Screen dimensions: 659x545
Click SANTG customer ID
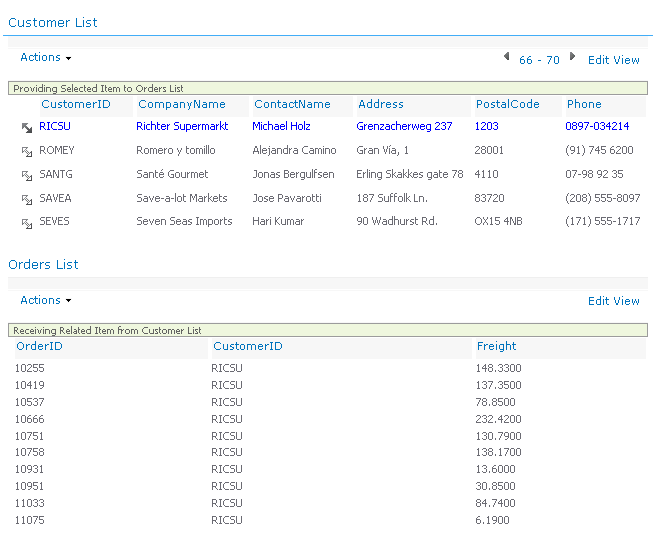[55, 174]
